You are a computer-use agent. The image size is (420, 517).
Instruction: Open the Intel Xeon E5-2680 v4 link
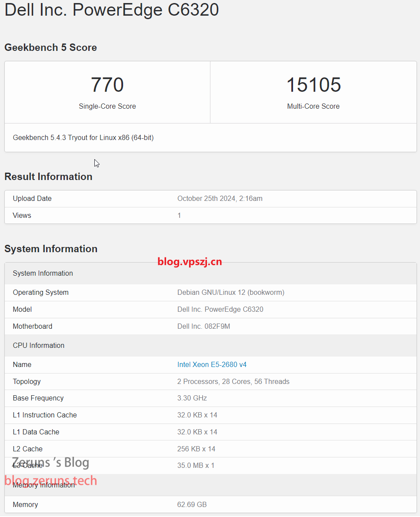(x=212, y=364)
